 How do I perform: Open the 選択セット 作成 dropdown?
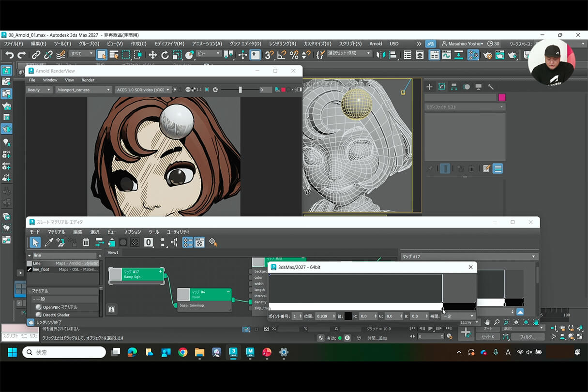pyautogui.click(x=349, y=53)
